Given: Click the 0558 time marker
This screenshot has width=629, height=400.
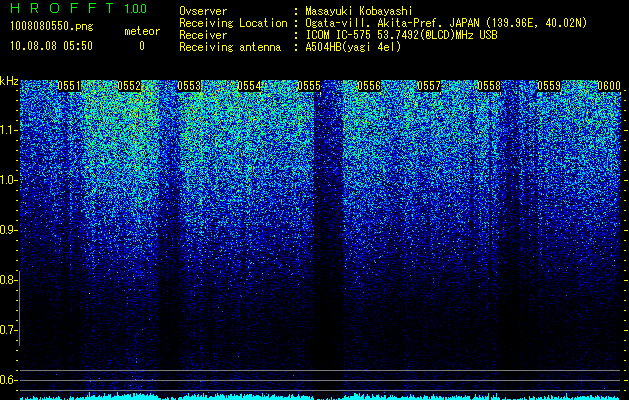Looking at the screenshot, I should click(x=489, y=86).
